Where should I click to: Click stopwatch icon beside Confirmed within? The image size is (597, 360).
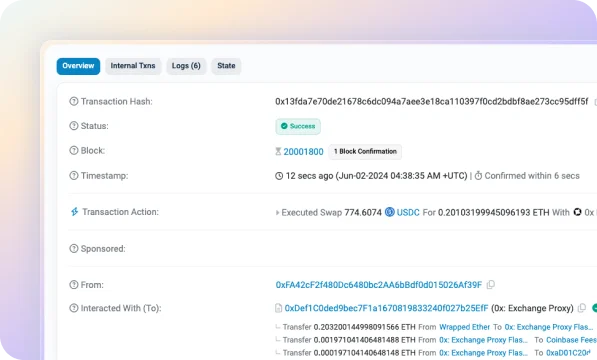pyautogui.click(x=478, y=175)
